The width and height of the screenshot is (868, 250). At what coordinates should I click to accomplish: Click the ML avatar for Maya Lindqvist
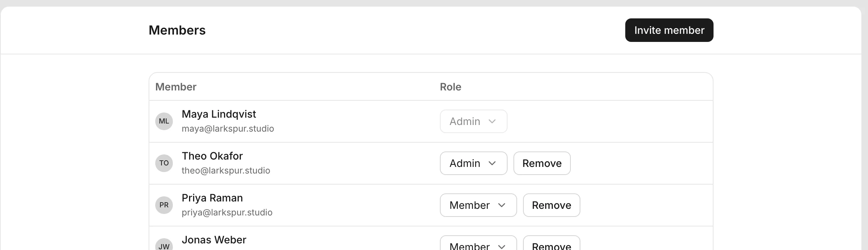tap(164, 121)
